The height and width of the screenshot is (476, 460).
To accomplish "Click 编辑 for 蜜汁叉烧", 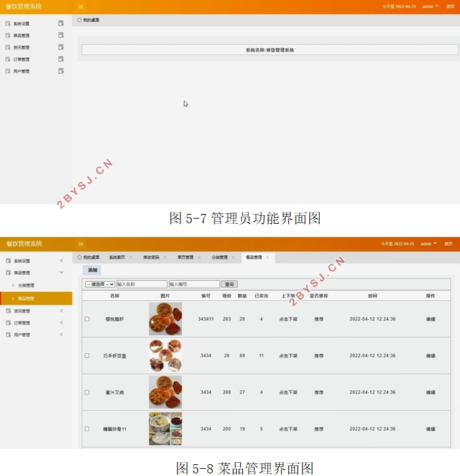I will 430,392.
